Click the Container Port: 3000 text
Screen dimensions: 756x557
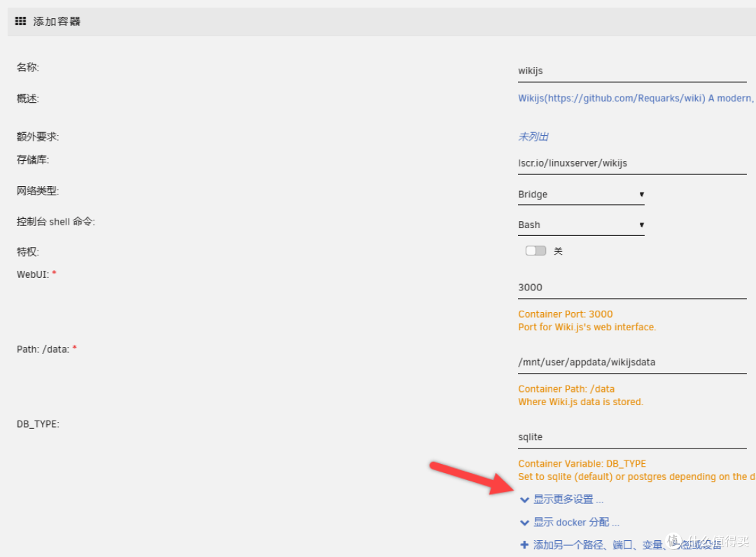tap(565, 314)
